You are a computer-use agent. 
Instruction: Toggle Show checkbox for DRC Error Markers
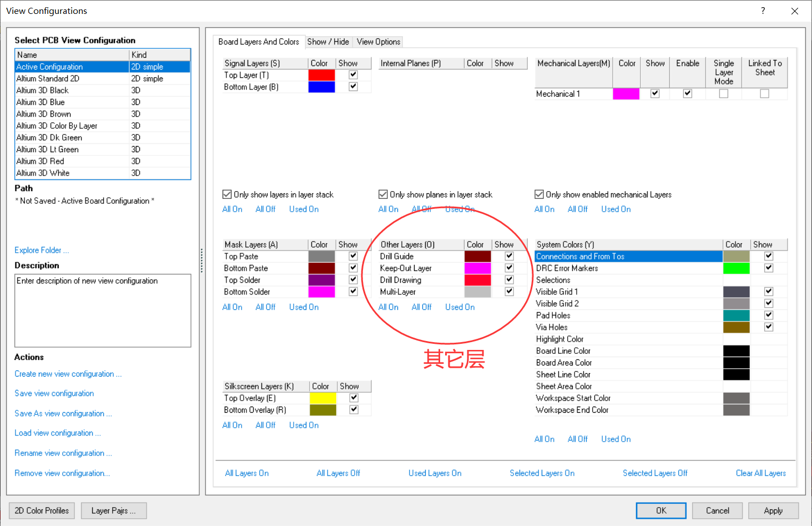click(769, 268)
